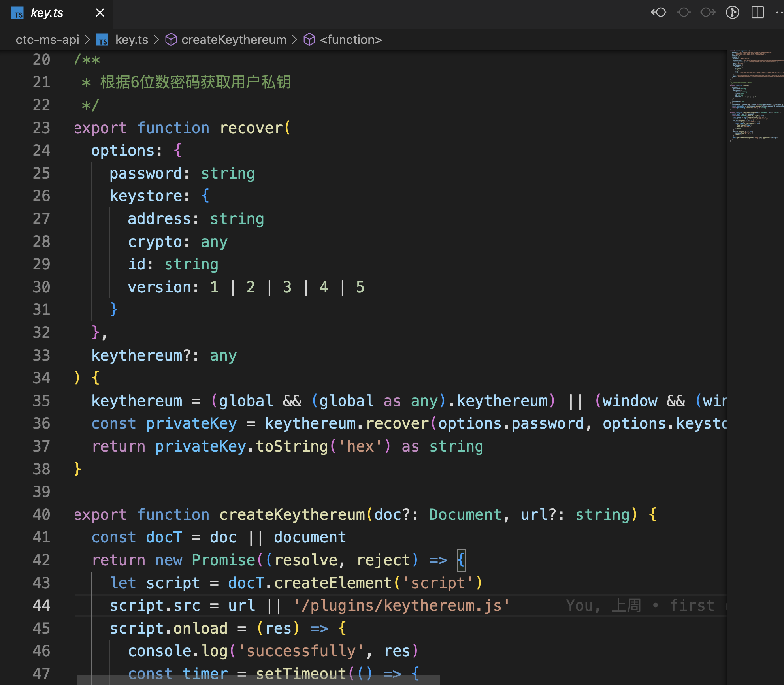Click 'privateKey' declaration on line 36
784x685 pixels.
(191, 423)
